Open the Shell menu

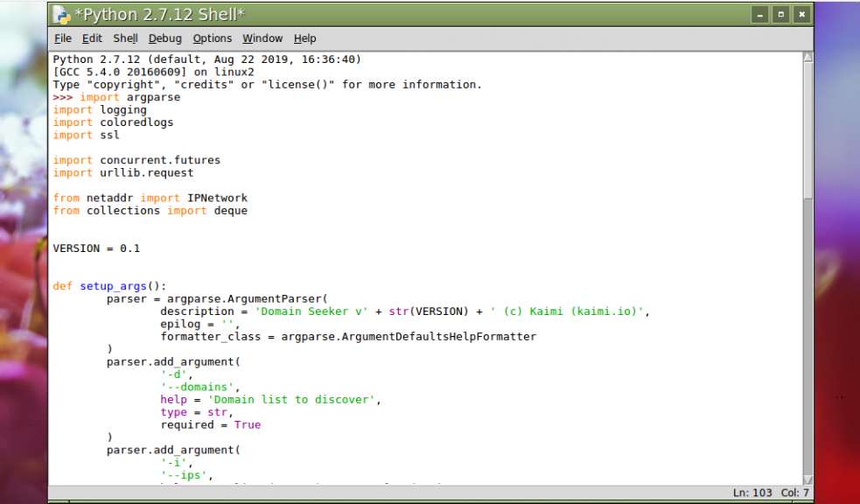(x=126, y=38)
